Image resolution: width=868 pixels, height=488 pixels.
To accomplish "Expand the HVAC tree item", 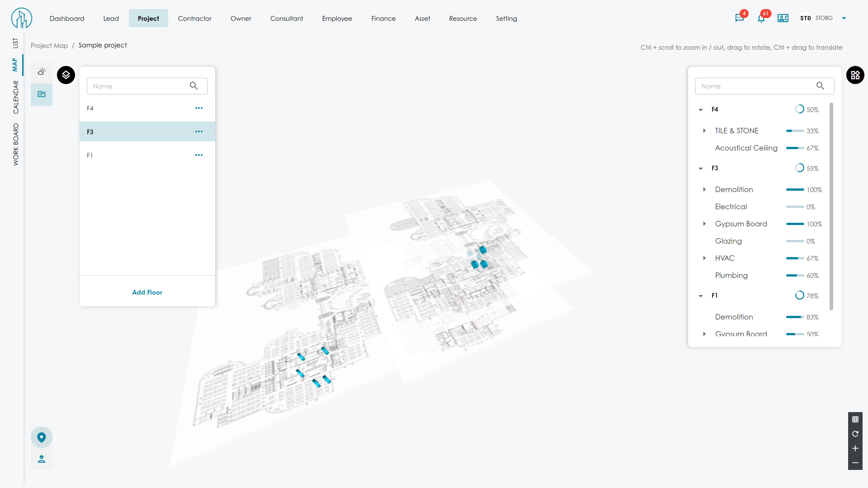I will click(704, 258).
